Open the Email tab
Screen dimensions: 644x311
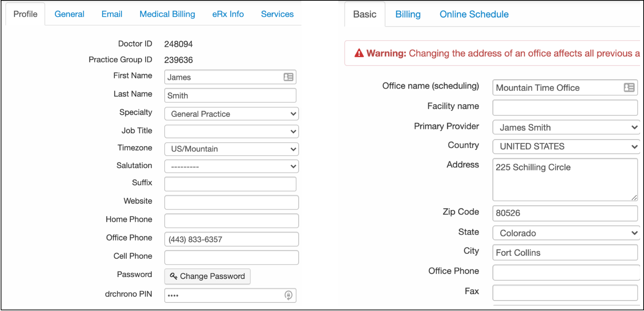tap(112, 14)
